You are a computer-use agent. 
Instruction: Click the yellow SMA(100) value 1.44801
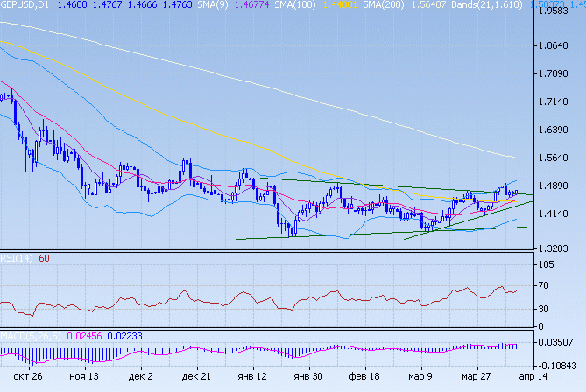[334, 5]
